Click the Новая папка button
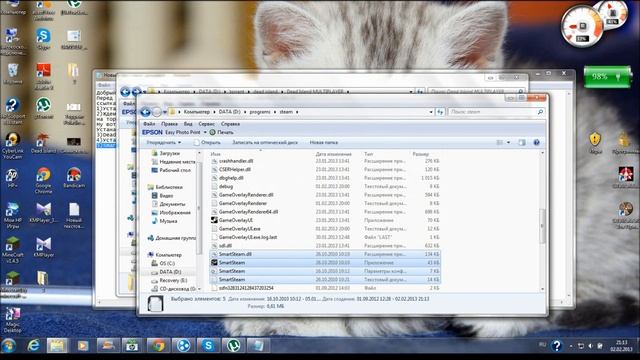The width and height of the screenshot is (640, 360). 324,142
